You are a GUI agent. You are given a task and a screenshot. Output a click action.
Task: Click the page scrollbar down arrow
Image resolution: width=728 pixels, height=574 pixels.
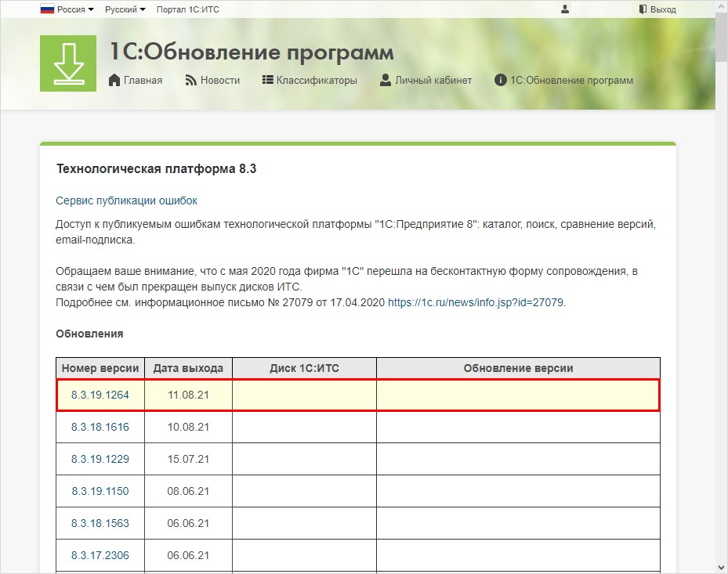[x=722, y=568]
